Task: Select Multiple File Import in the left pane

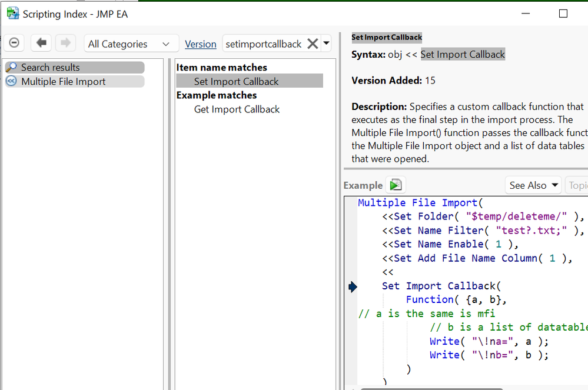Action: (64, 82)
